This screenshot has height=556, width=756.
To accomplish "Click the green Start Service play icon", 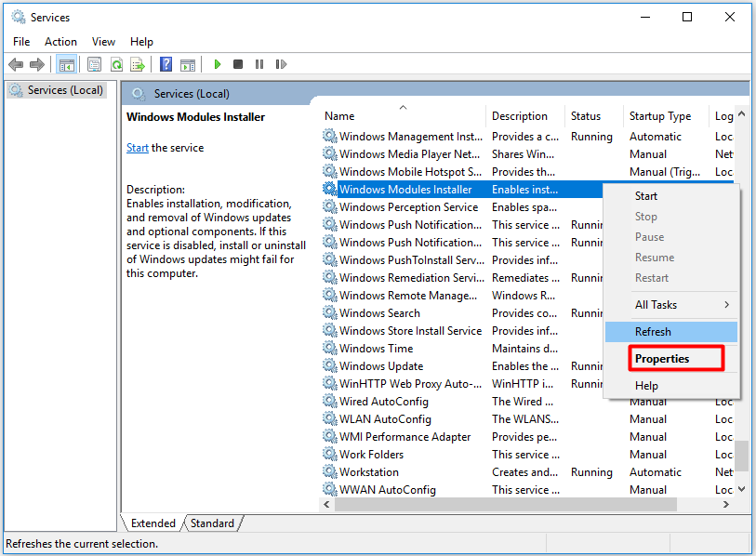I will (217, 64).
